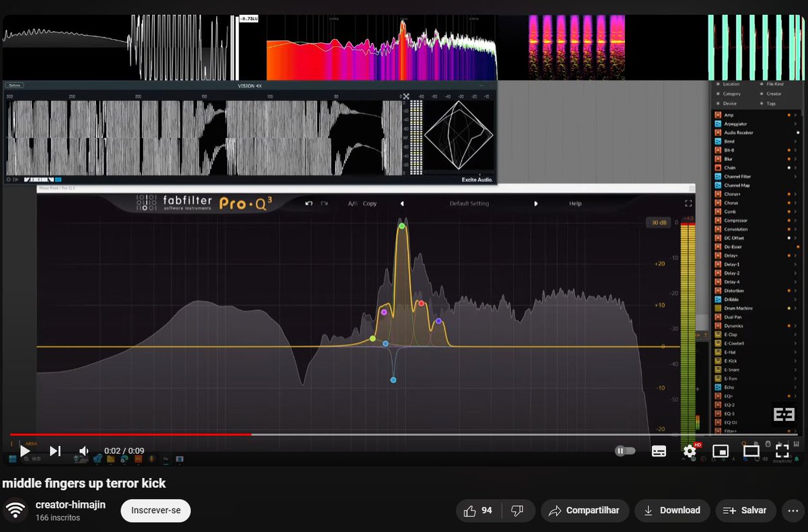Select the green EQ band at the peak
808x532 pixels.
click(x=402, y=226)
